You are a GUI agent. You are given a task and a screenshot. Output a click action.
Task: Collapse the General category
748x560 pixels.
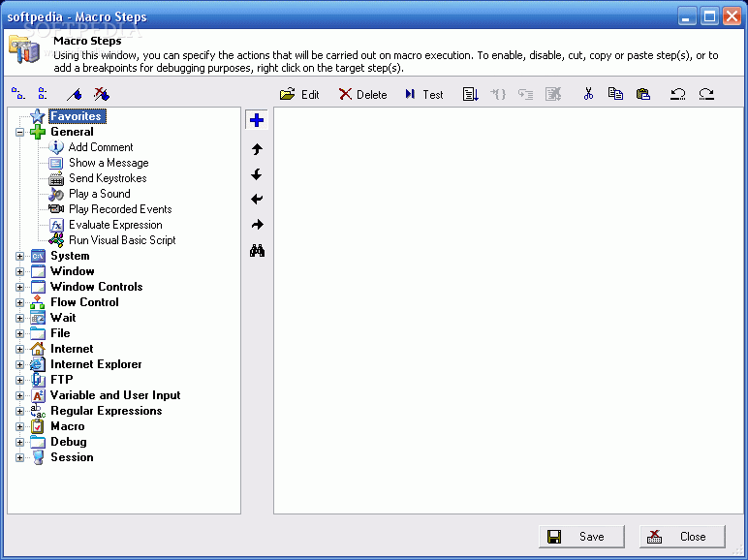point(19,132)
